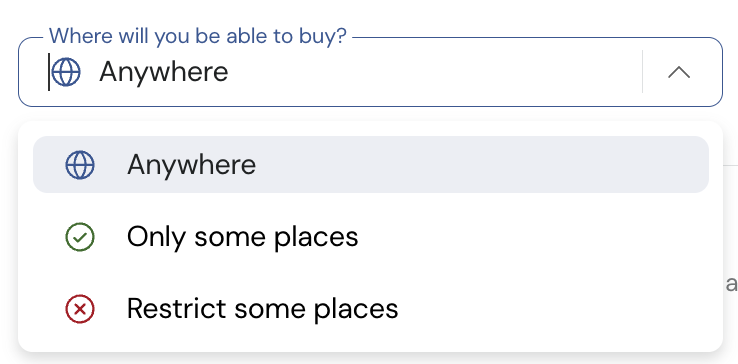Click the text cursor before the globe icon
738x364 pixels.
pyautogui.click(x=49, y=72)
